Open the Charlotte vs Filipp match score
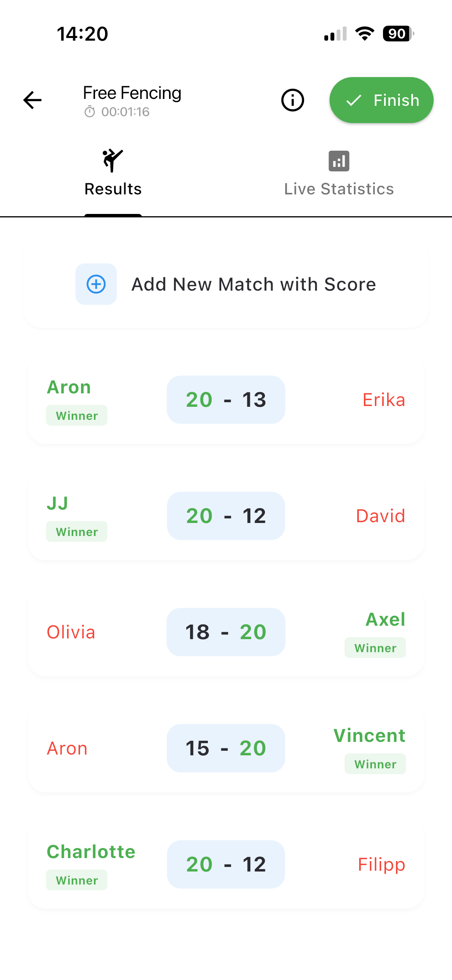Screen dimensions: 452x980 tap(226, 864)
